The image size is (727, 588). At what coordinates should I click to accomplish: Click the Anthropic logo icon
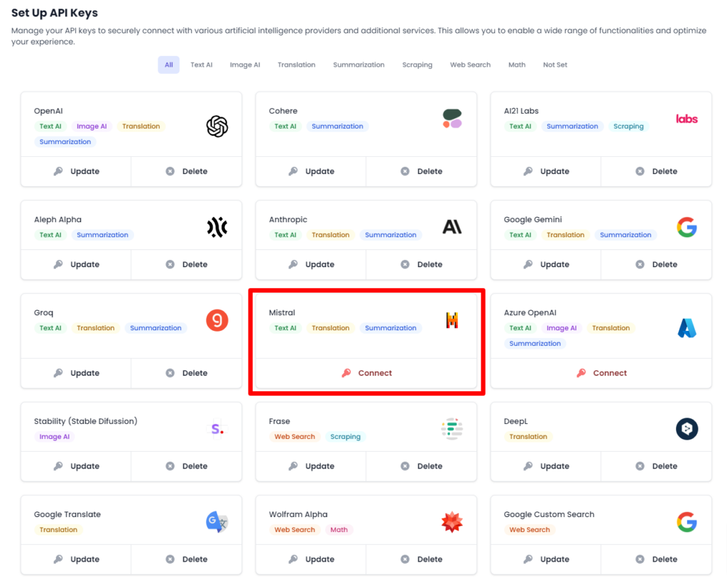coord(452,227)
